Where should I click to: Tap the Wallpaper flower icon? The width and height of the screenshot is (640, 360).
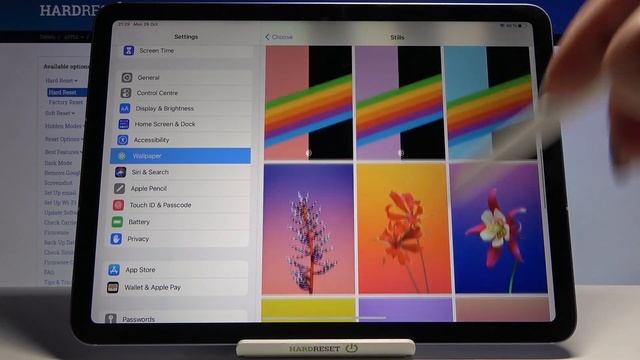(122, 156)
